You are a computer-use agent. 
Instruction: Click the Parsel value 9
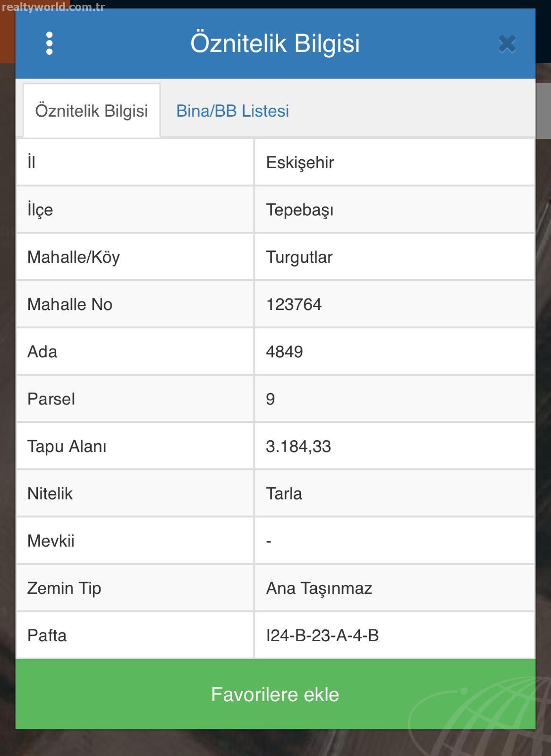270,399
